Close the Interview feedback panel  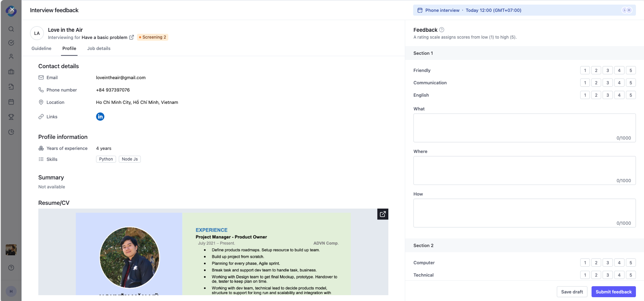click(12, 10)
